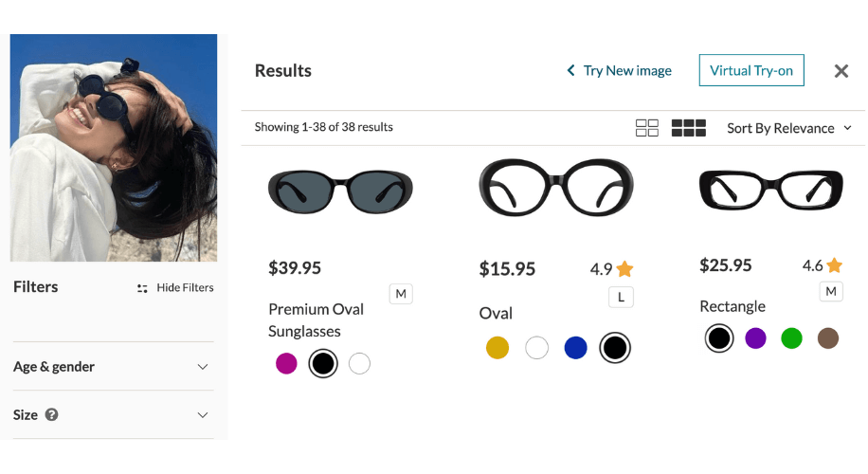
Task: Click the M size badge on sunglasses
Action: coord(401,294)
